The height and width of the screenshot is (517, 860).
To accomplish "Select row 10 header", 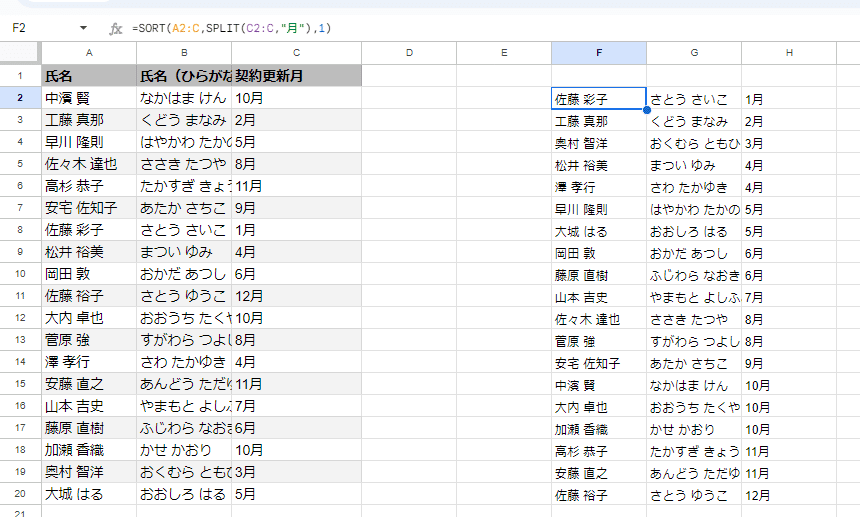I will pyautogui.click(x=20, y=274).
